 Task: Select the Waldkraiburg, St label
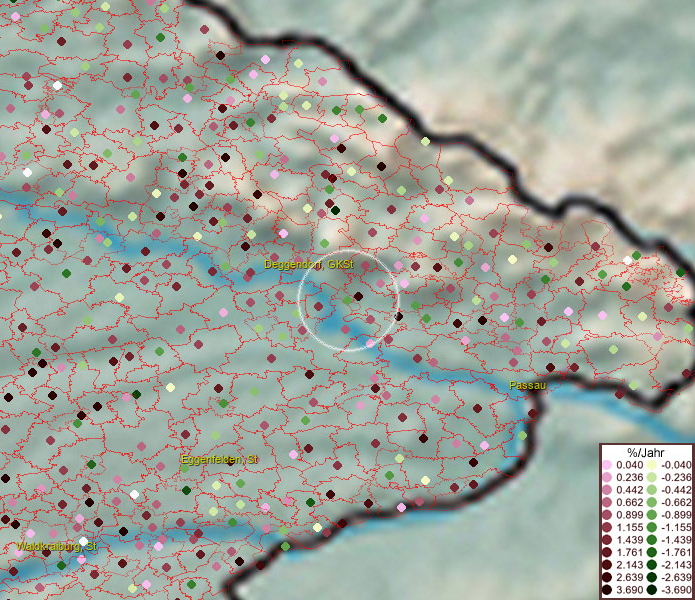[57, 546]
